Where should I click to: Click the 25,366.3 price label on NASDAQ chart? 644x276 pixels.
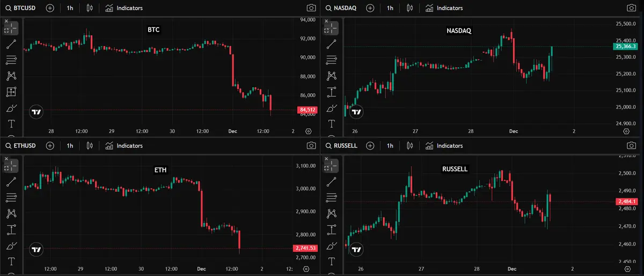tap(625, 47)
